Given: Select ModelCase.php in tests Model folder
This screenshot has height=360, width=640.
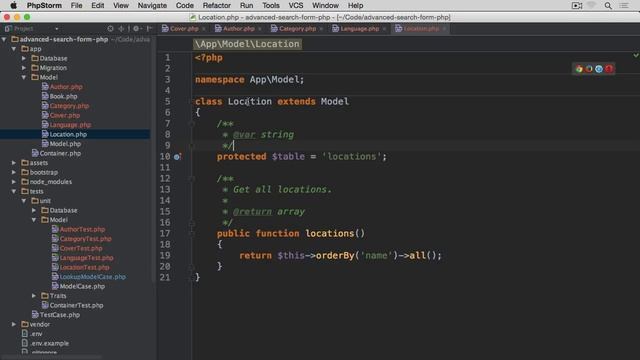Looking at the screenshot, I should [82, 286].
